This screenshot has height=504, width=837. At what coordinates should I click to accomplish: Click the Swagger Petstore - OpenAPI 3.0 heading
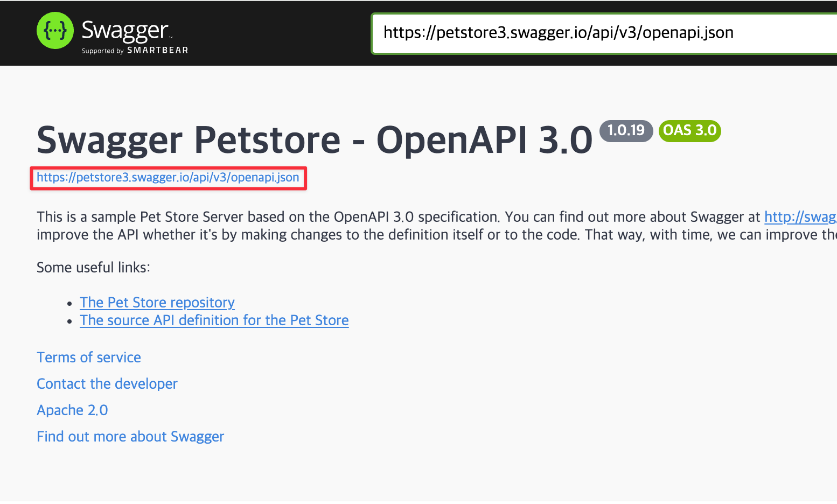[x=315, y=140]
